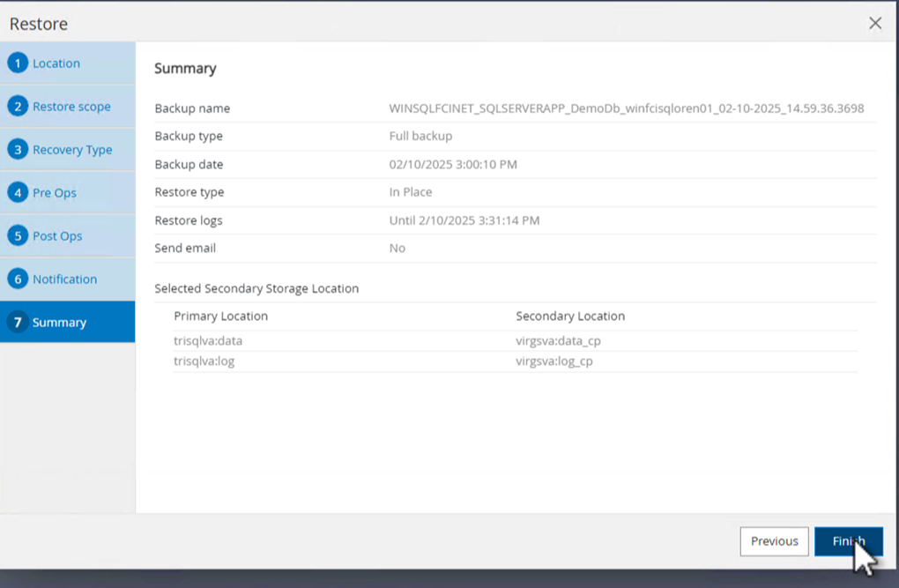899x588 pixels.
Task: Click the Send email 'No' value
Action: [x=397, y=248]
